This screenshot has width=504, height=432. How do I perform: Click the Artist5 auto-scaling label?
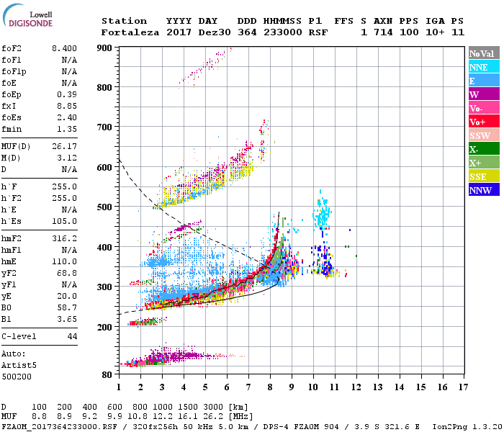pos(19,366)
